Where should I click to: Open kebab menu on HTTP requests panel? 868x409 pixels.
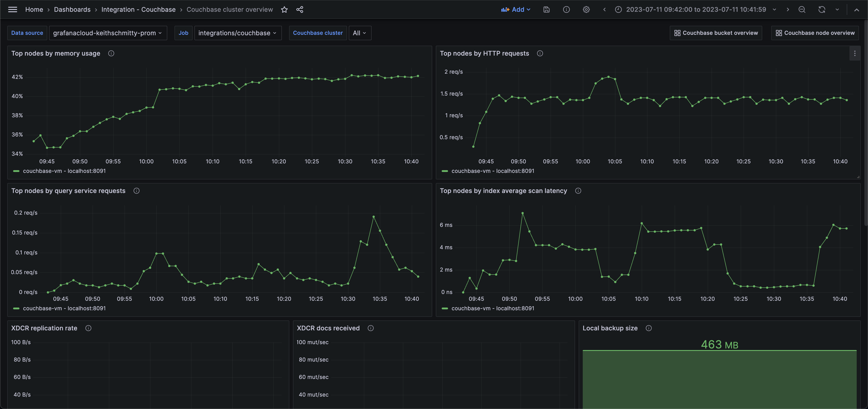coord(855,53)
